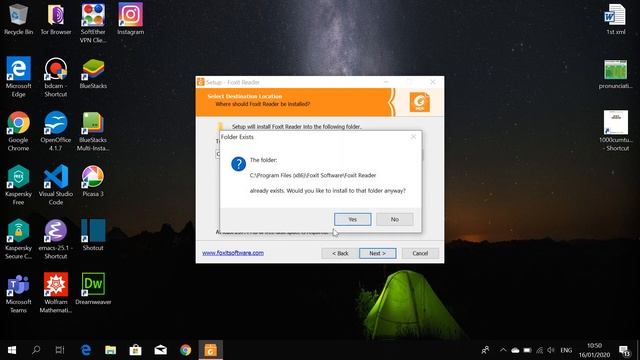
Task: Open the People tray icon
Action: click(x=485, y=350)
